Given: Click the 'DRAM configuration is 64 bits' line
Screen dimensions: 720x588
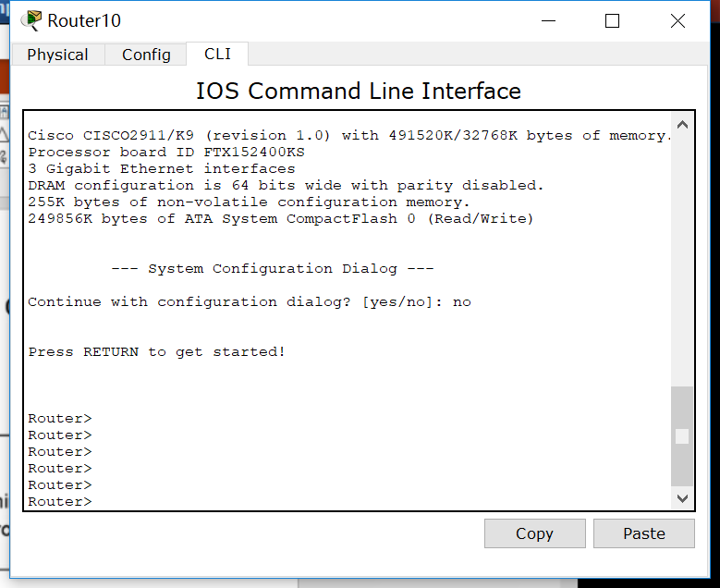Looking at the screenshot, I should pos(286,185).
